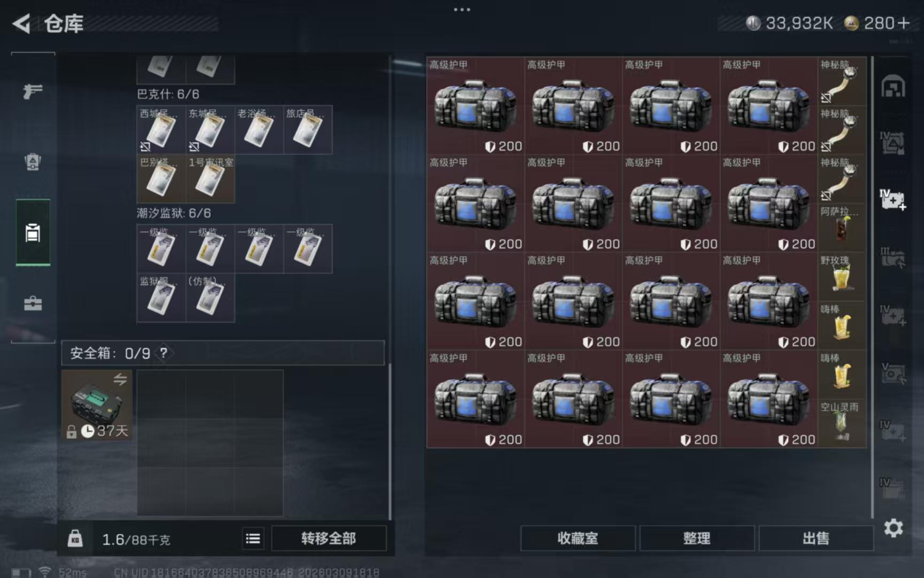
Task: Tap the weight kettlebell icon
Action: click(75, 538)
